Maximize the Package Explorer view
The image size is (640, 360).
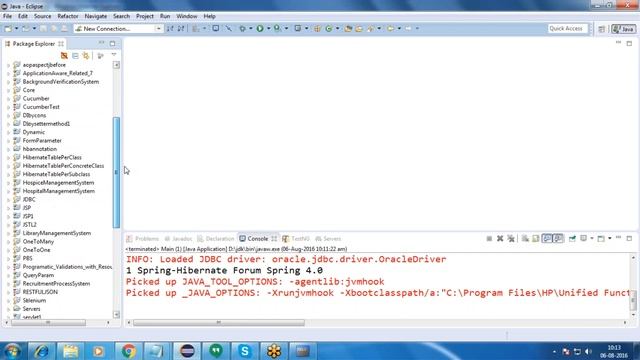[112, 43]
